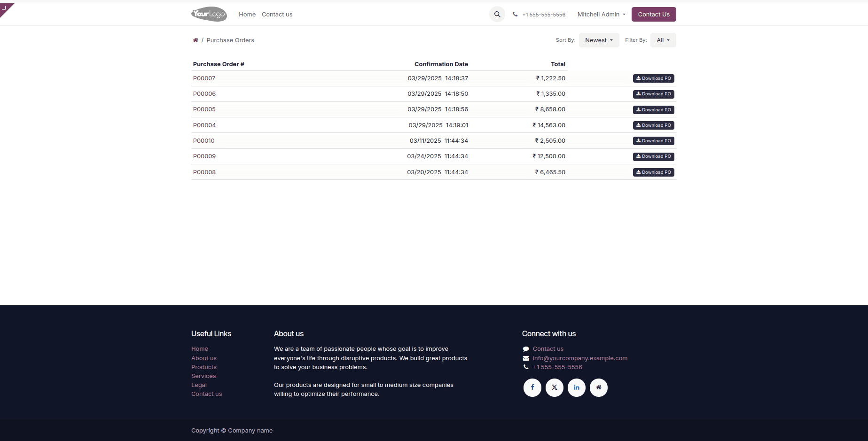This screenshot has width=868, height=441.
Task: Click the total ₹ 12,500.00
Action: point(548,156)
